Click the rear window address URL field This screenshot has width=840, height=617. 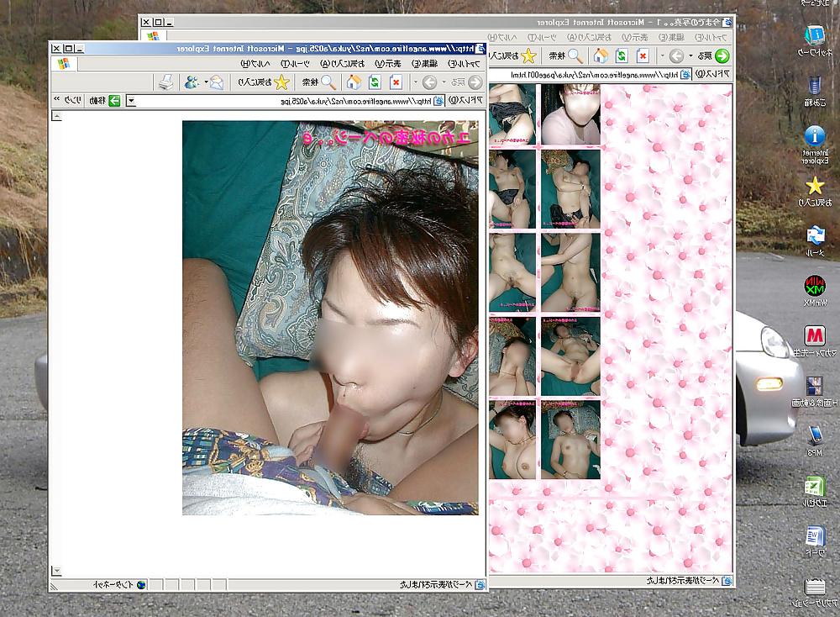click(590, 75)
